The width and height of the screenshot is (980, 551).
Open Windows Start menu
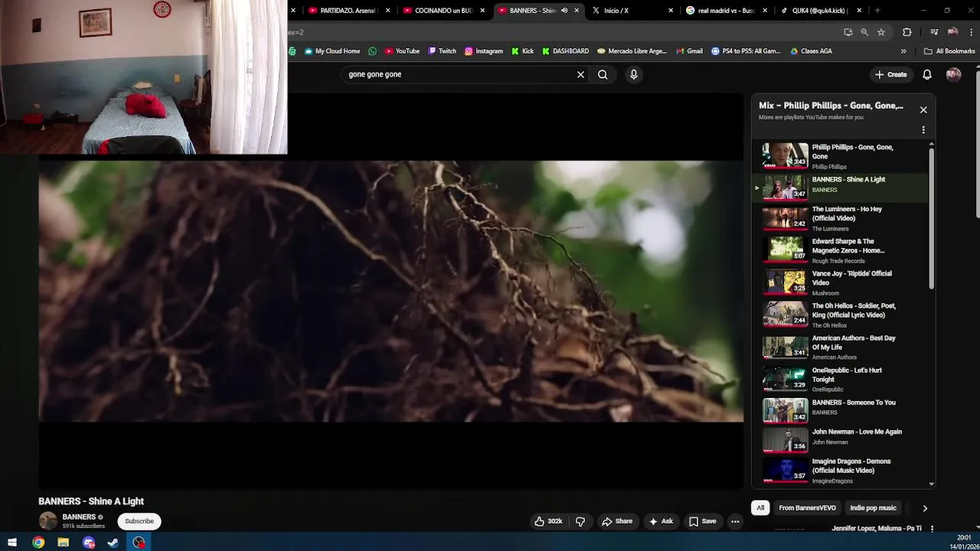12,543
